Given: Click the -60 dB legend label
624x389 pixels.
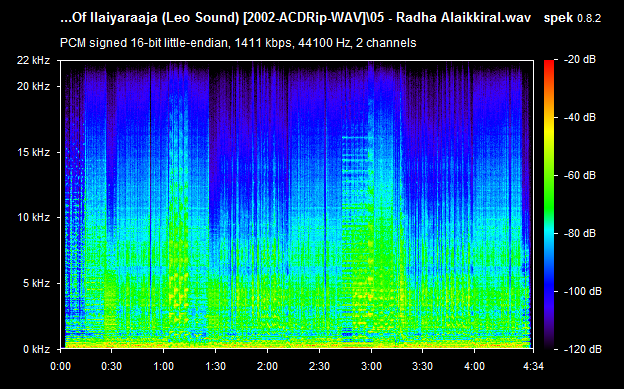Looking at the screenshot, I should (x=580, y=175).
